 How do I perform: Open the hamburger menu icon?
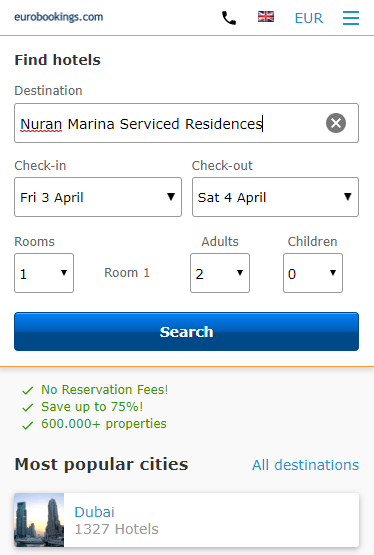pyautogui.click(x=351, y=18)
